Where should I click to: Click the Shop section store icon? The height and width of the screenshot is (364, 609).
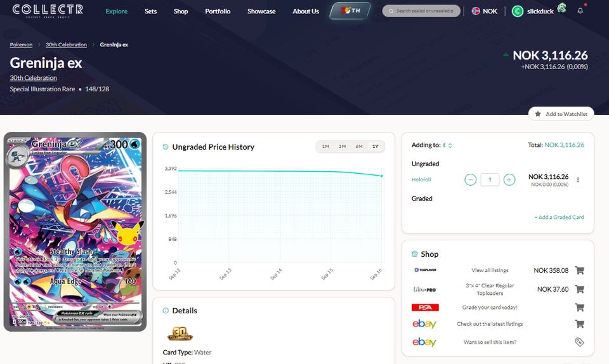(414, 254)
